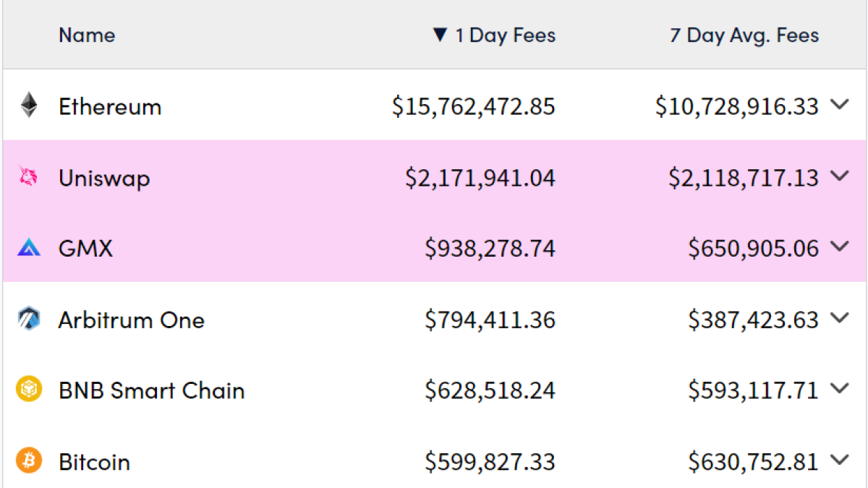
Task: Expand the Uniswap row chevron
Action: pyautogui.click(x=839, y=176)
